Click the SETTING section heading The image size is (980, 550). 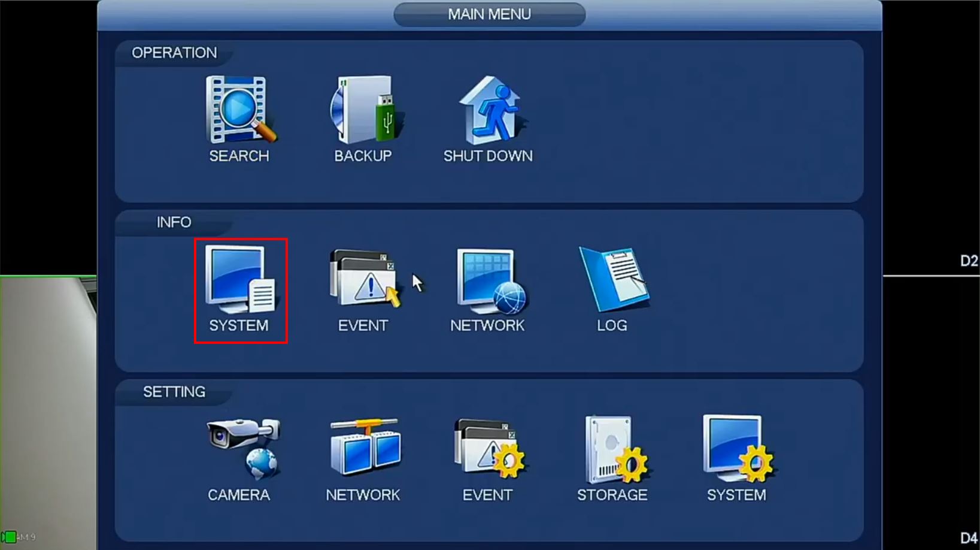[174, 392]
